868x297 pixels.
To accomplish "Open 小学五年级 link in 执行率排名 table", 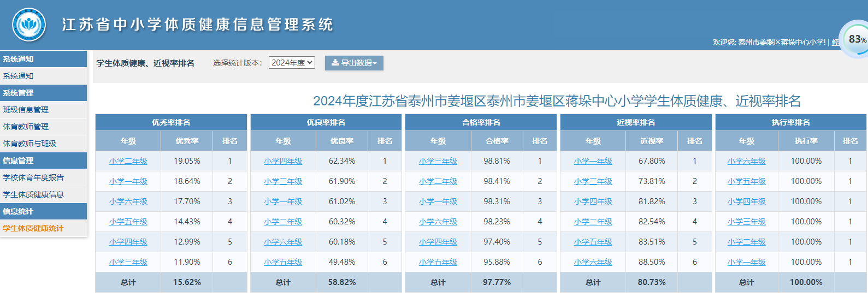I will pyautogui.click(x=747, y=181).
